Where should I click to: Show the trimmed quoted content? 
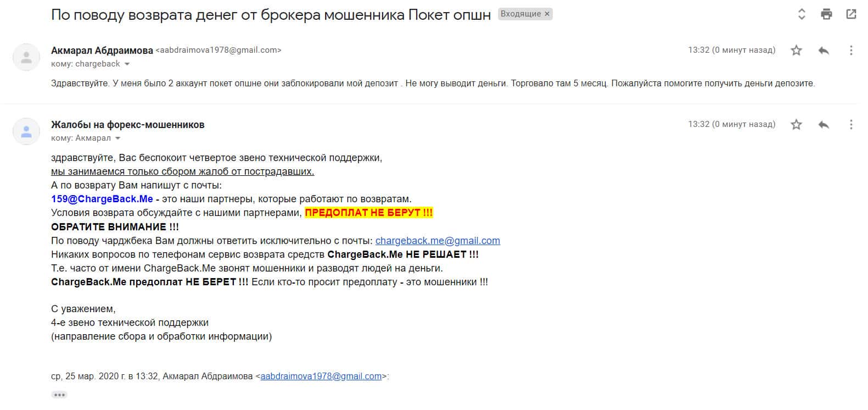coord(59,395)
